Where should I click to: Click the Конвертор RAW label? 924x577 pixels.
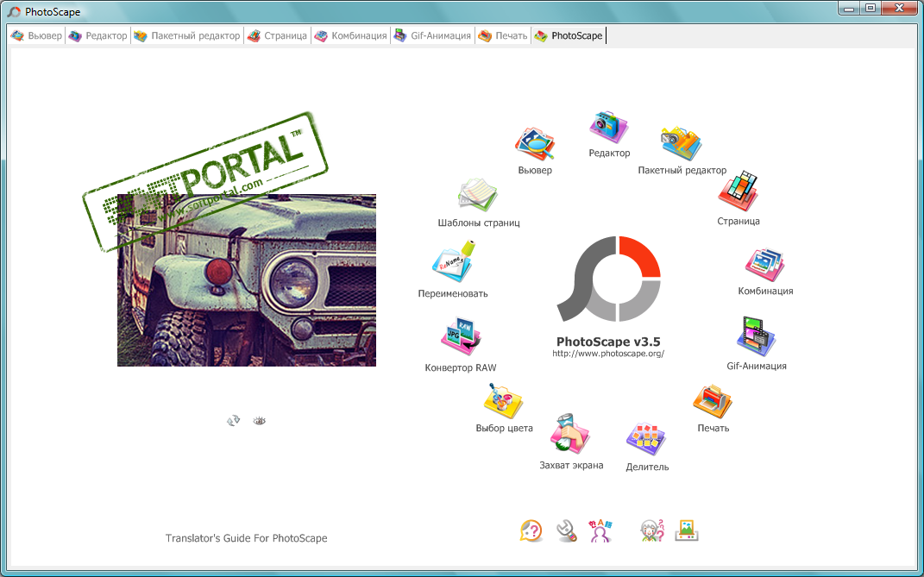[x=461, y=367]
